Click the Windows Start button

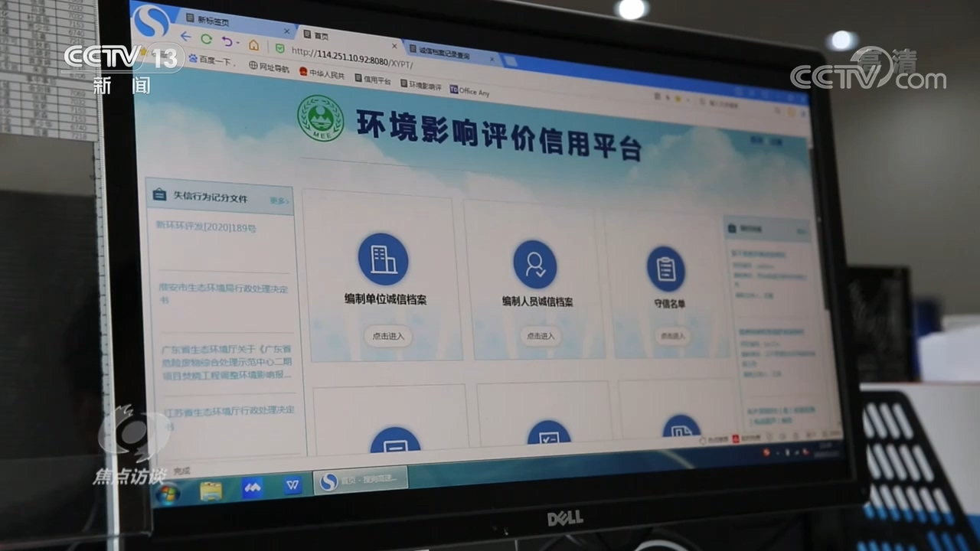click(x=167, y=494)
